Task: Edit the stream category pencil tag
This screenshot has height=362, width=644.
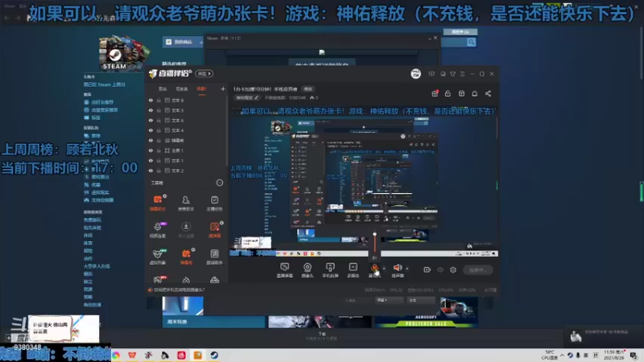Action: [x=247, y=97]
